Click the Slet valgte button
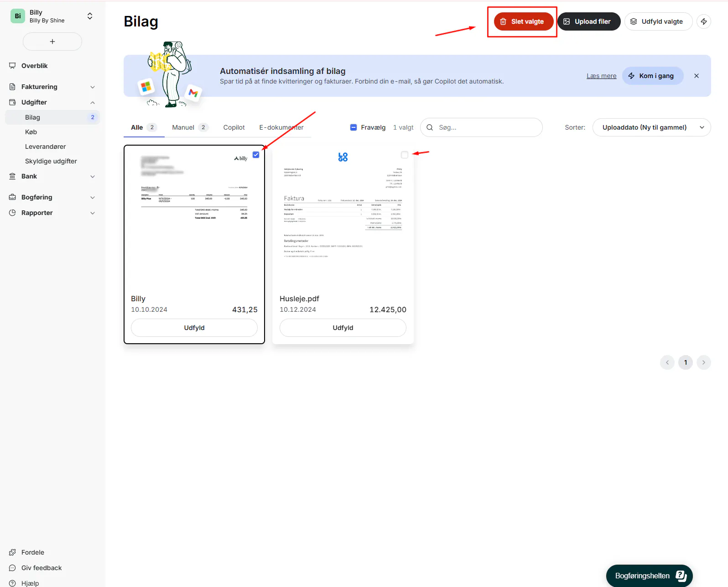 pos(524,21)
